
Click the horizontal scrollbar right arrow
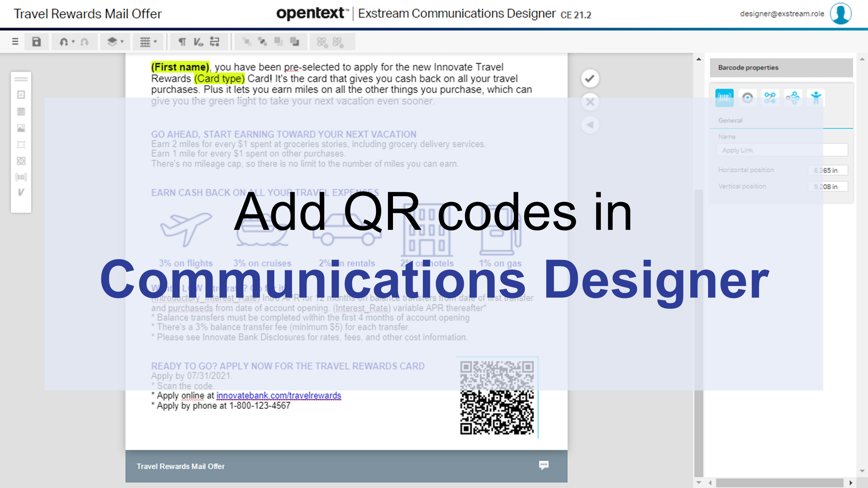pyautogui.click(x=850, y=483)
